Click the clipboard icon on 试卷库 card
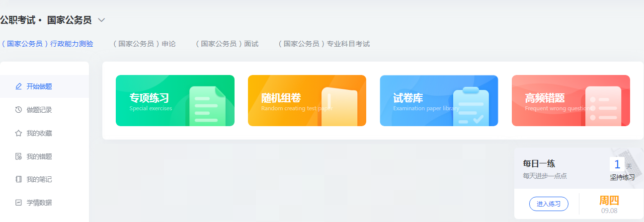Image resolution: width=644 pixels, height=222 pixels. pyautogui.click(x=471, y=106)
